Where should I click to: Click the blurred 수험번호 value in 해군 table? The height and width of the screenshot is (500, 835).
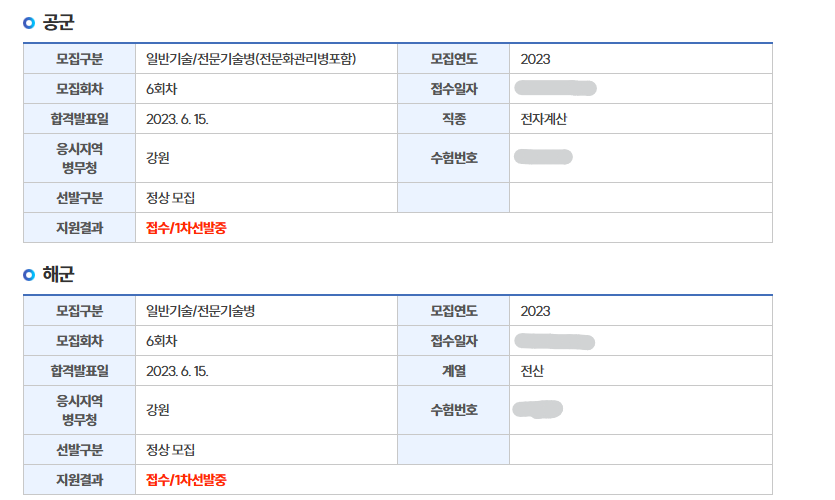[538, 408]
